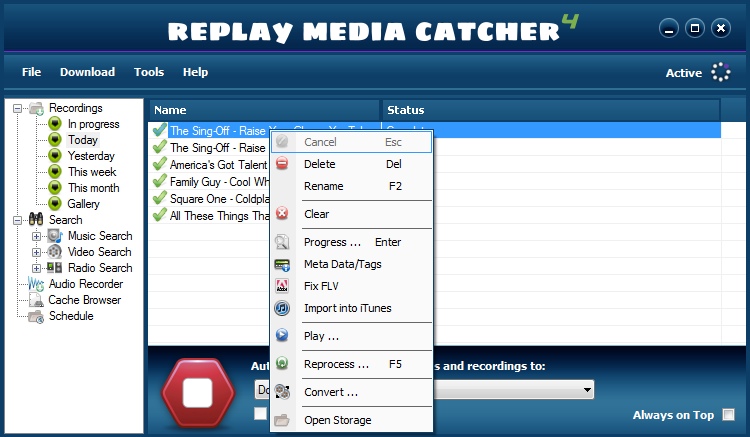Choose Rename from the context menu
This screenshot has height=437, width=750.
click(x=352, y=186)
